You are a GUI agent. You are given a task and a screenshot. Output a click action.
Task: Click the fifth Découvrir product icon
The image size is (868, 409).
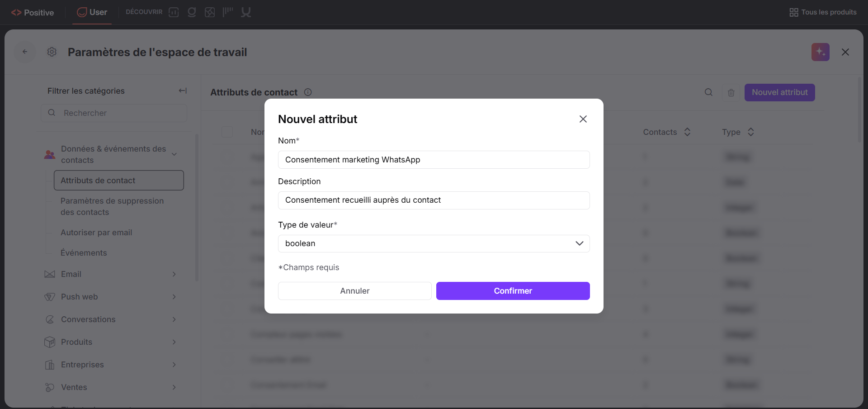246,12
